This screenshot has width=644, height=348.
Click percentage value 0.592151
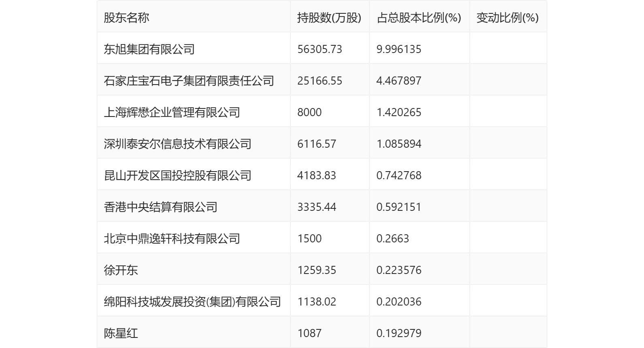pyautogui.click(x=399, y=207)
